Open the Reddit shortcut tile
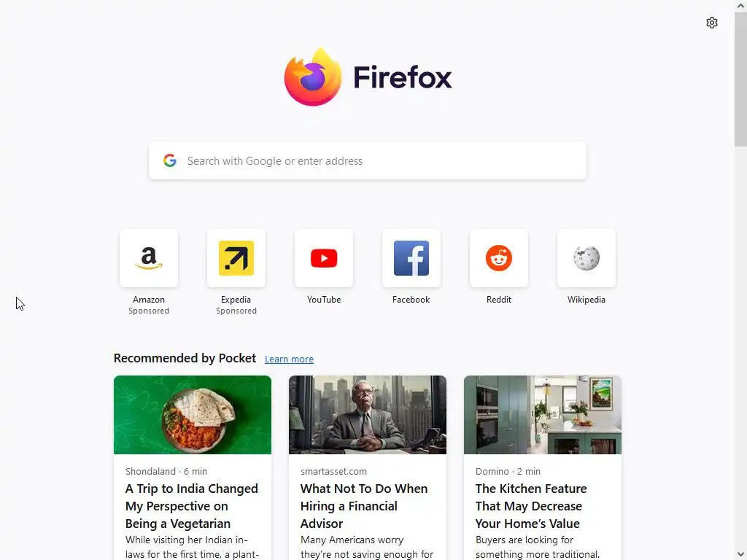 click(x=499, y=258)
